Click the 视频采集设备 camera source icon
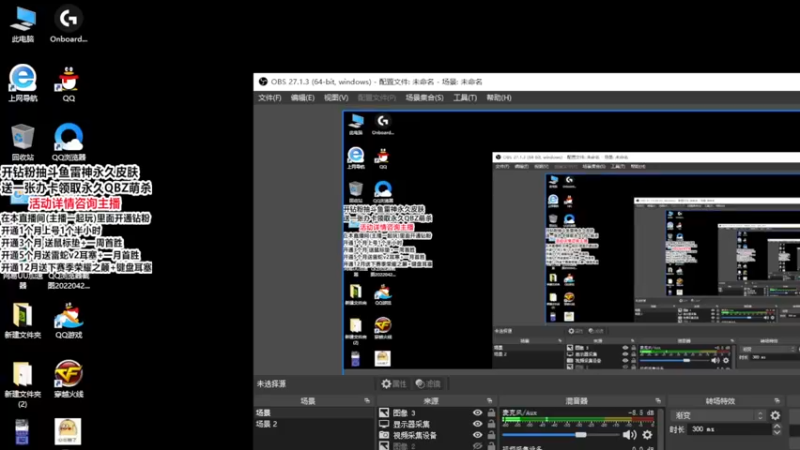Viewport: 800px width, 450px height. point(384,435)
